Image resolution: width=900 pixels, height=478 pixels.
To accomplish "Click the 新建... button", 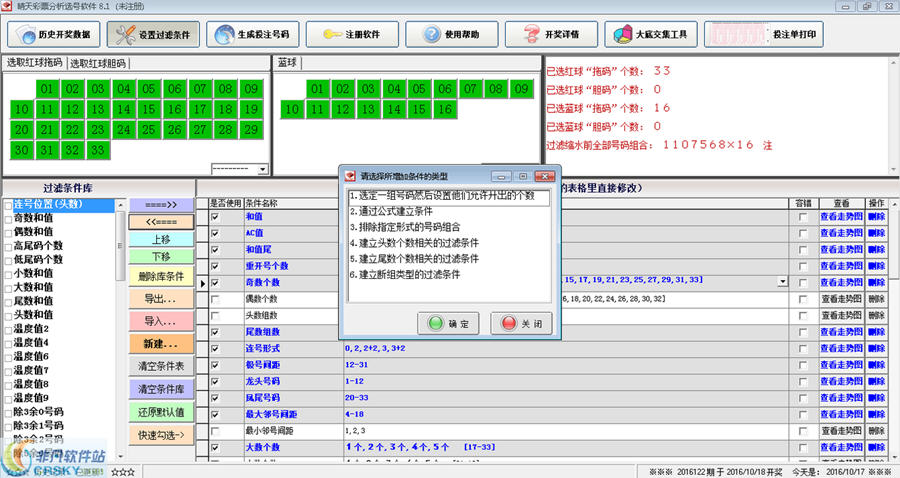I will point(161,344).
